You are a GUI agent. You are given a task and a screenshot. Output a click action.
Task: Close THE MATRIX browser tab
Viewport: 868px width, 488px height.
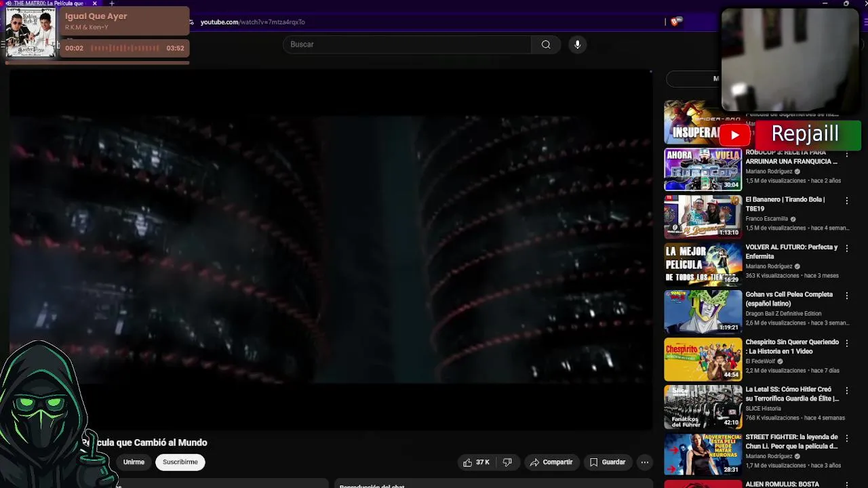(95, 3)
